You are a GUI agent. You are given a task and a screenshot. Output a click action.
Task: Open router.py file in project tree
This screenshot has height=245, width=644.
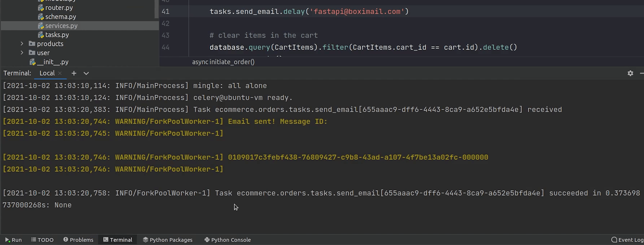point(59,8)
